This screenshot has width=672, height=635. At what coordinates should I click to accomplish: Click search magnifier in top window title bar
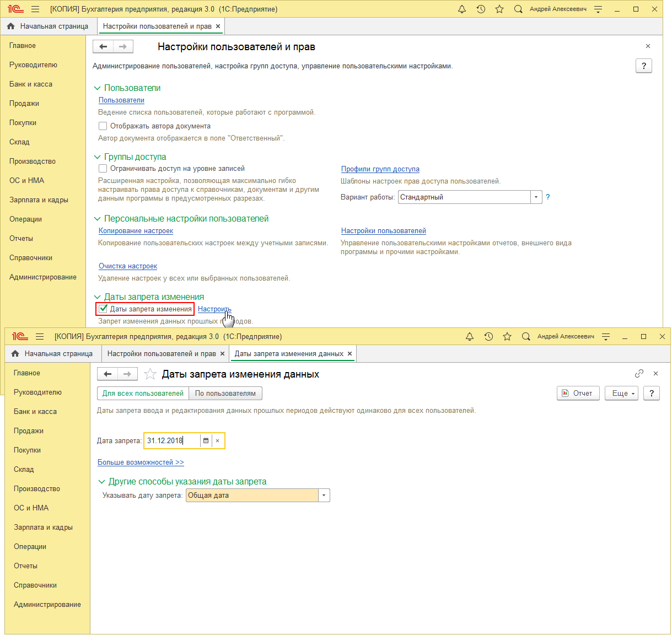518,9
